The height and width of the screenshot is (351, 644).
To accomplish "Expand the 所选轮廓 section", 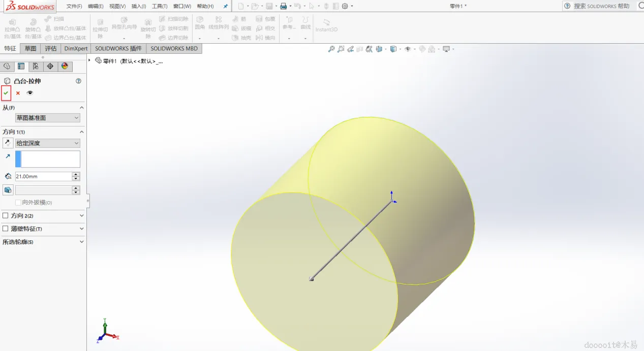I will pos(82,242).
